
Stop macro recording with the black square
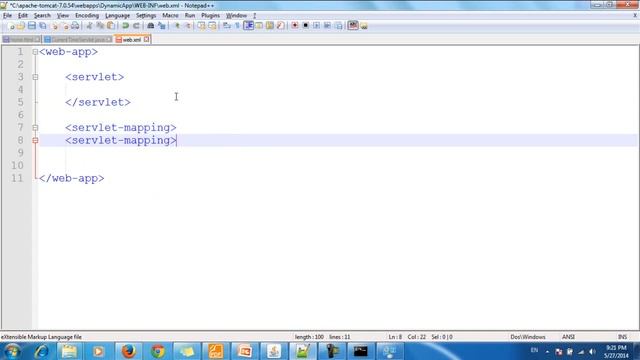(x=305, y=26)
